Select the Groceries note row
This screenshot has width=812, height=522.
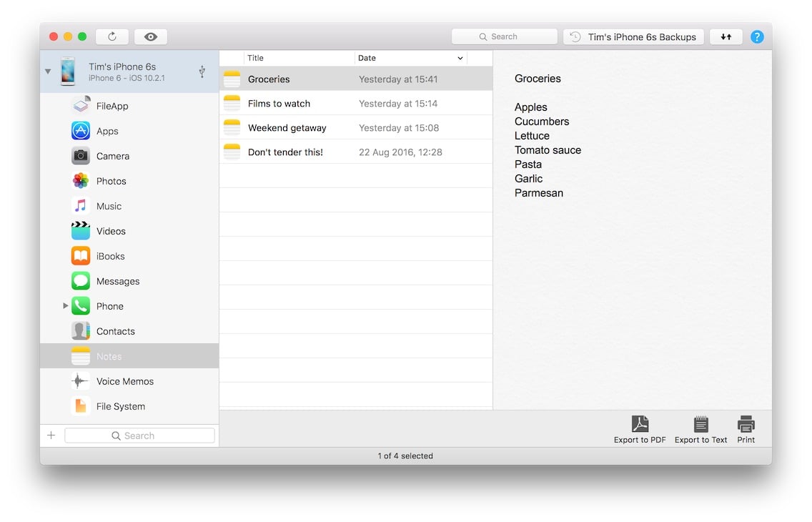pyautogui.click(x=356, y=79)
